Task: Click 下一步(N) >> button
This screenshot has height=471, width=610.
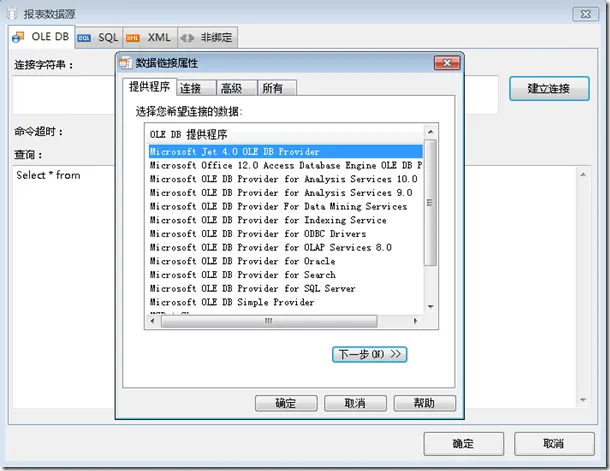Action: point(369,354)
